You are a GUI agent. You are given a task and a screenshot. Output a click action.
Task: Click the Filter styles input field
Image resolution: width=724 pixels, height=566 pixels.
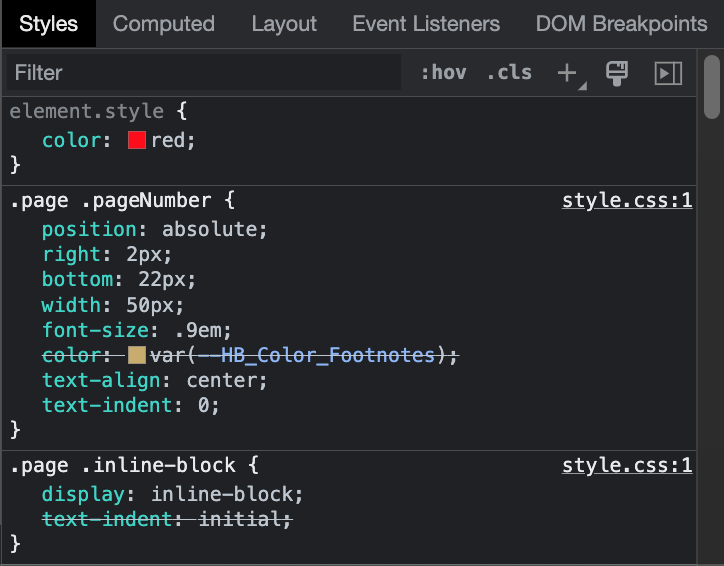coord(200,73)
